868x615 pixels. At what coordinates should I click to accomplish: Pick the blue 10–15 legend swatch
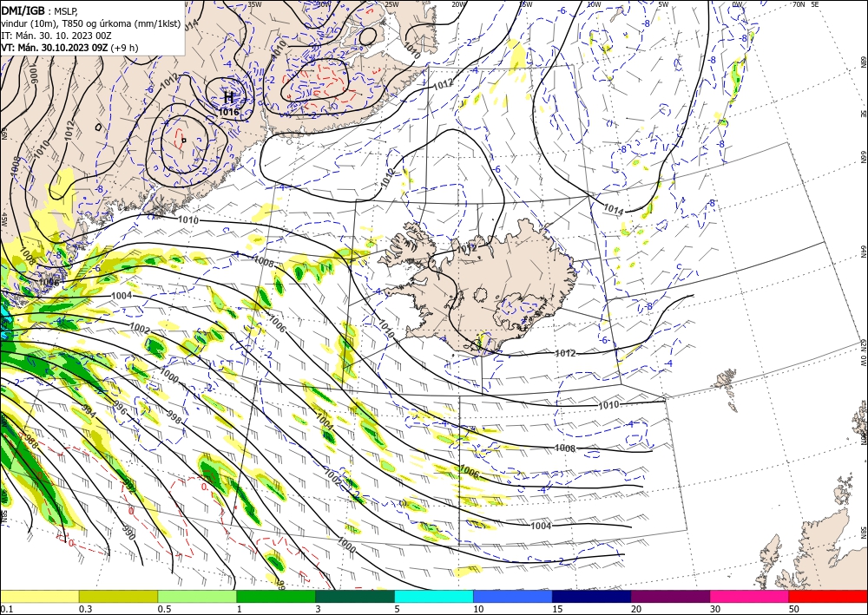[x=513, y=596]
